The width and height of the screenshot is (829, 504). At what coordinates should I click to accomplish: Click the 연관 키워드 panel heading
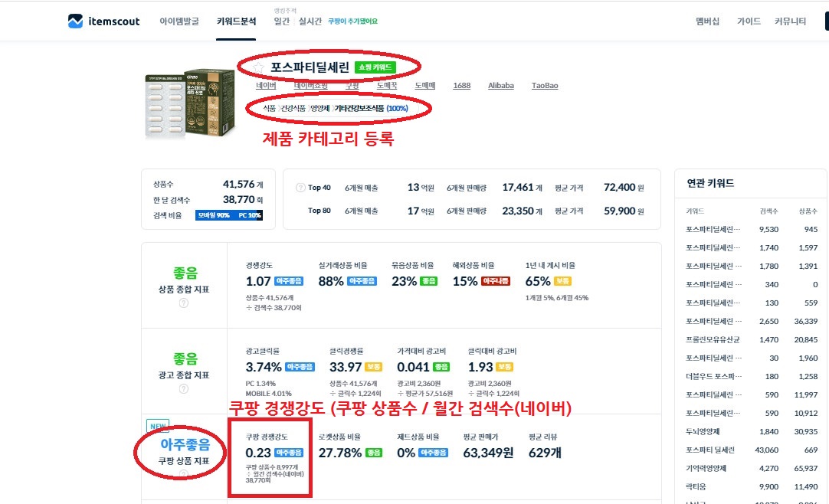tap(710, 183)
